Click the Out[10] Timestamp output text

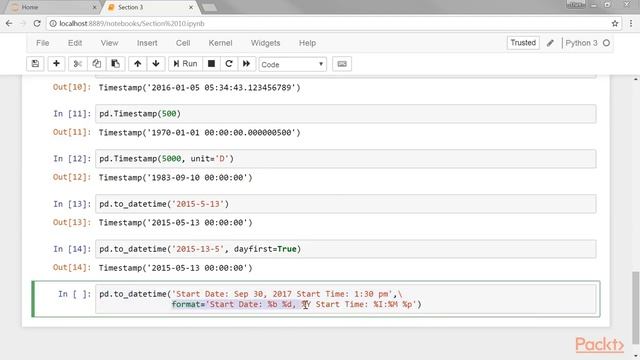coord(200,87)
